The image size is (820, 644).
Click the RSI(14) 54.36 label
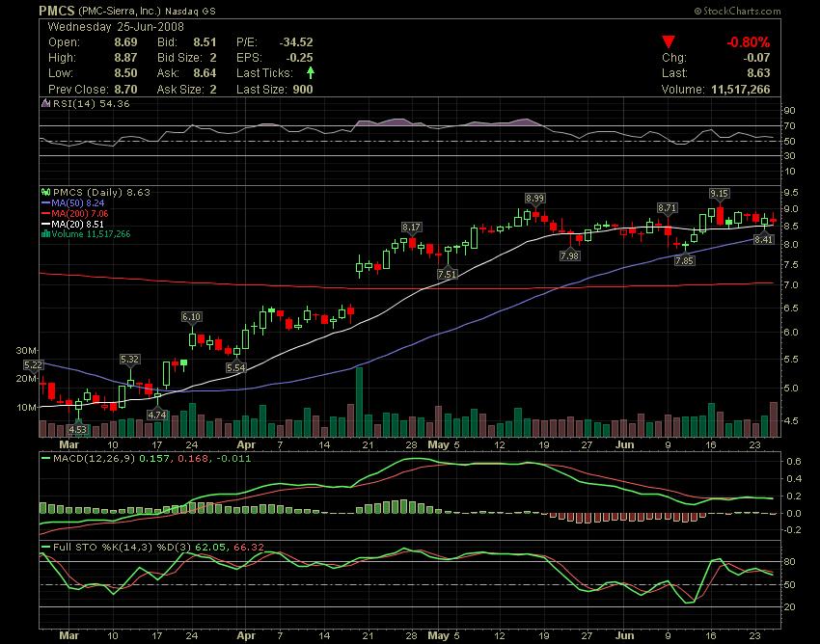coord(91,103)
